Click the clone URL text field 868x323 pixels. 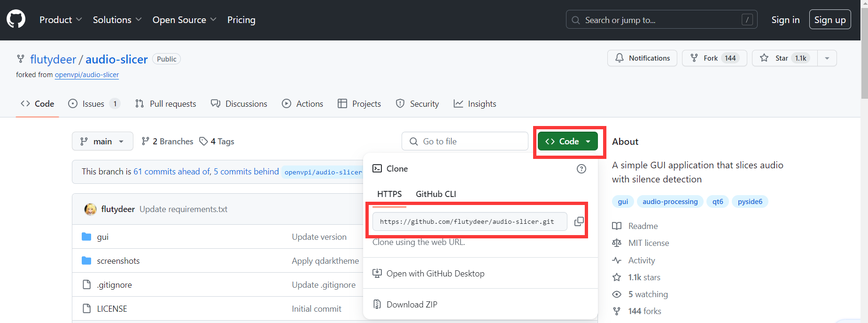tap(470, 221)
